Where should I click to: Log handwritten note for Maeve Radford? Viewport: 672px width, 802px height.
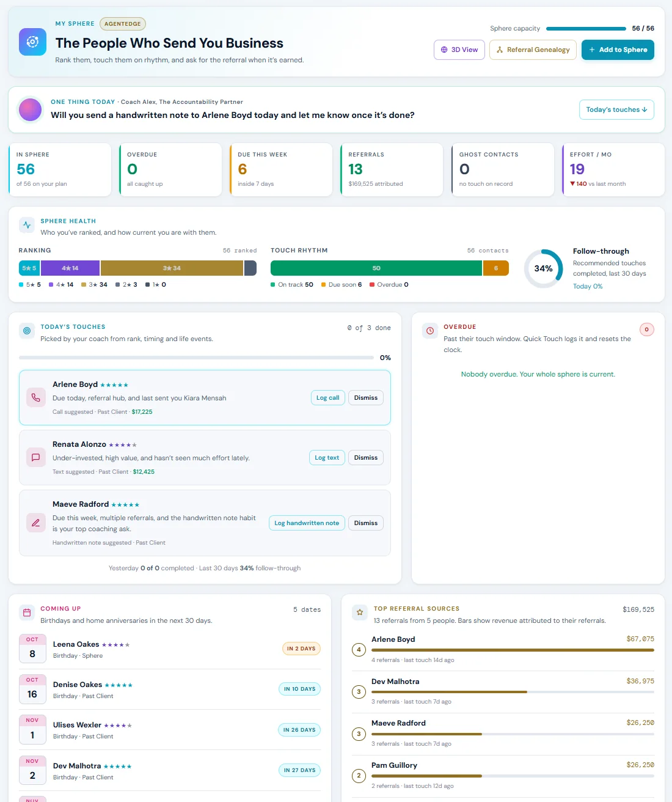(307, 523)
